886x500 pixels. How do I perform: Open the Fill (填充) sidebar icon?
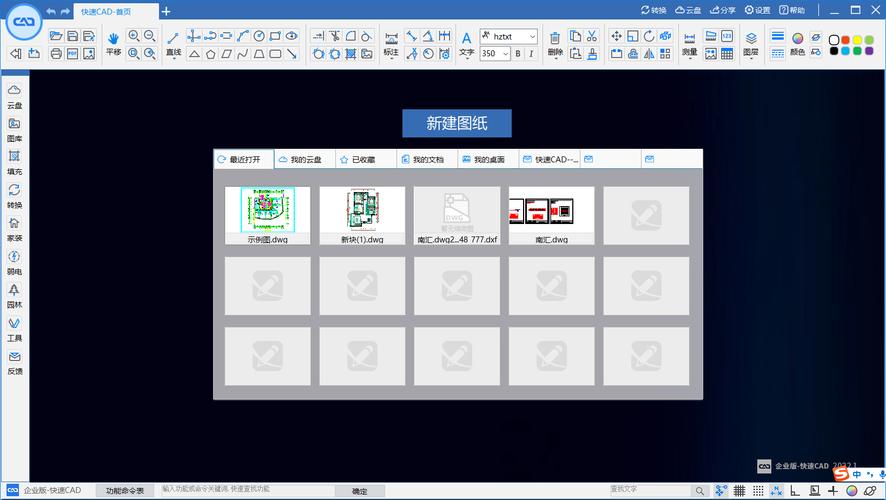[14, 162]
